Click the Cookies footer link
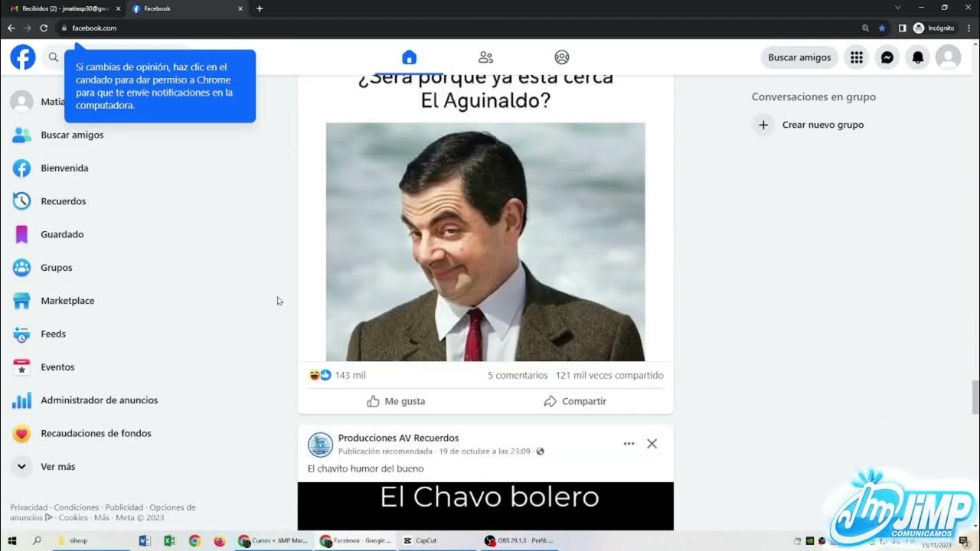The image size is (980, 551). coord(73,517)
